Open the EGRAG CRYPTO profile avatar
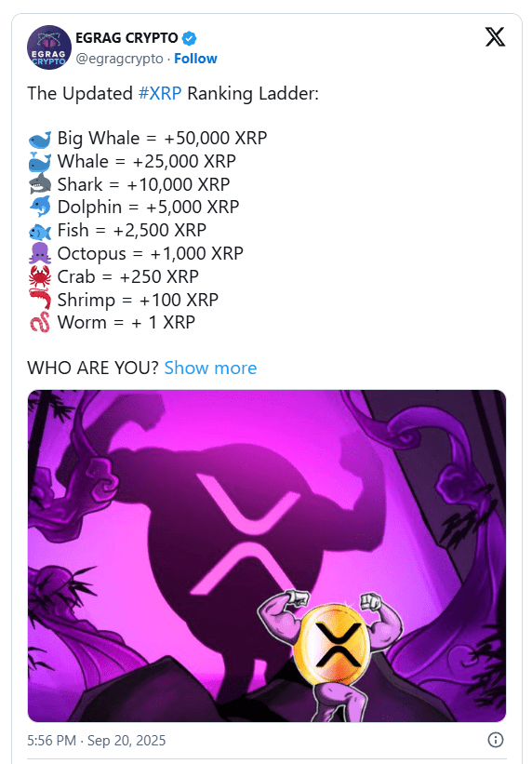 pyautogui.click(x=48, y=47)
